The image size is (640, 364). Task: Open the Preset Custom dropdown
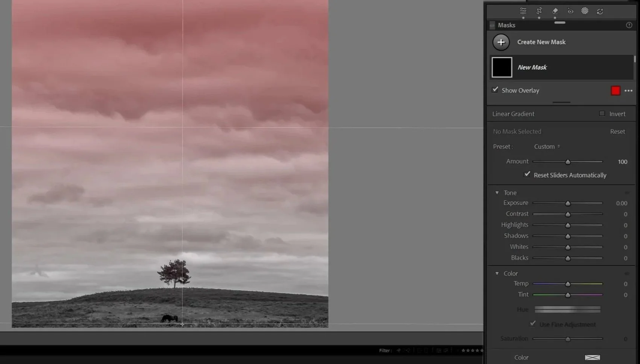(x=547, y=147)
